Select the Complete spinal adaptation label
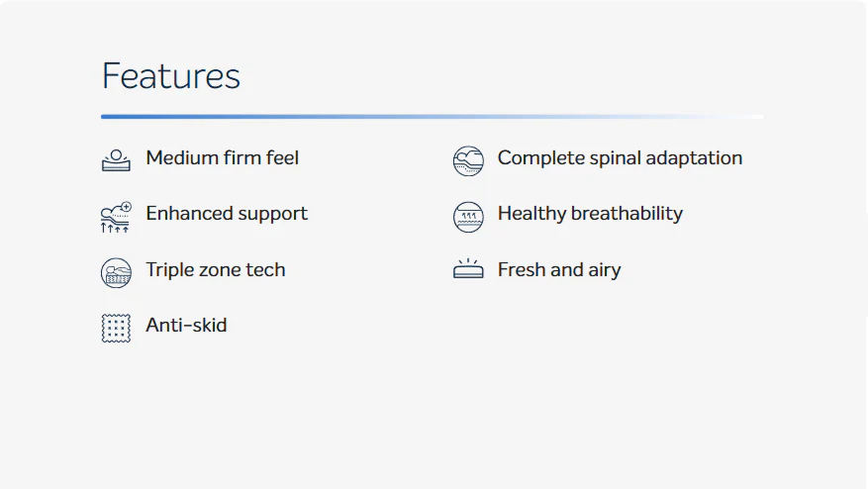 pyautogui.click(x=620, y=158)
